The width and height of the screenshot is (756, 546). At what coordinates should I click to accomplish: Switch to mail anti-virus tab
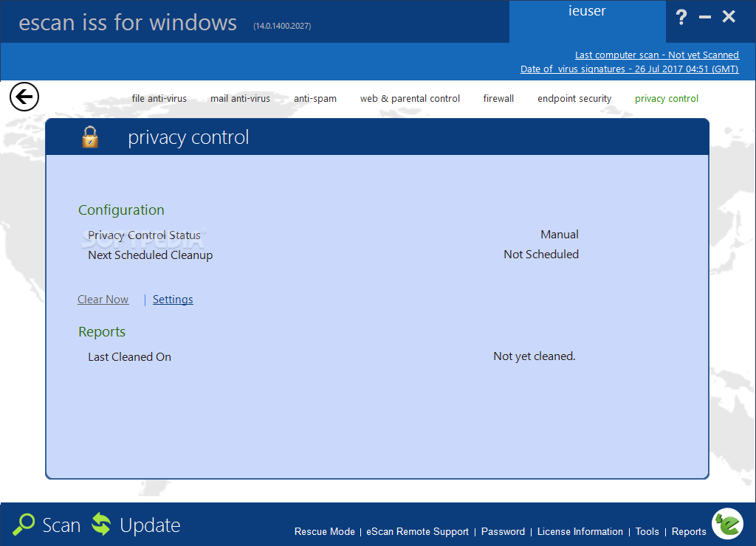pyautogui.click(x=240, y=98)
